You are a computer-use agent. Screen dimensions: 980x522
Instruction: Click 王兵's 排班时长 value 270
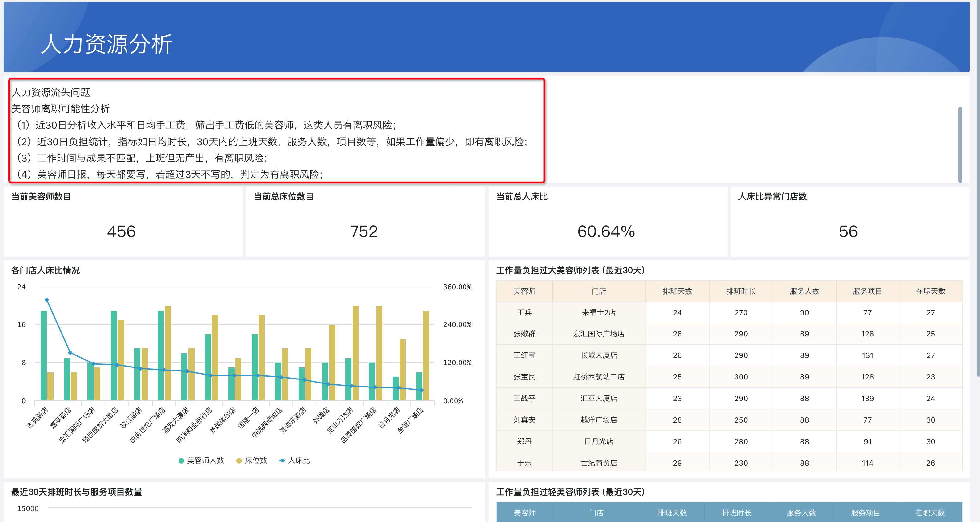(741, 312)
